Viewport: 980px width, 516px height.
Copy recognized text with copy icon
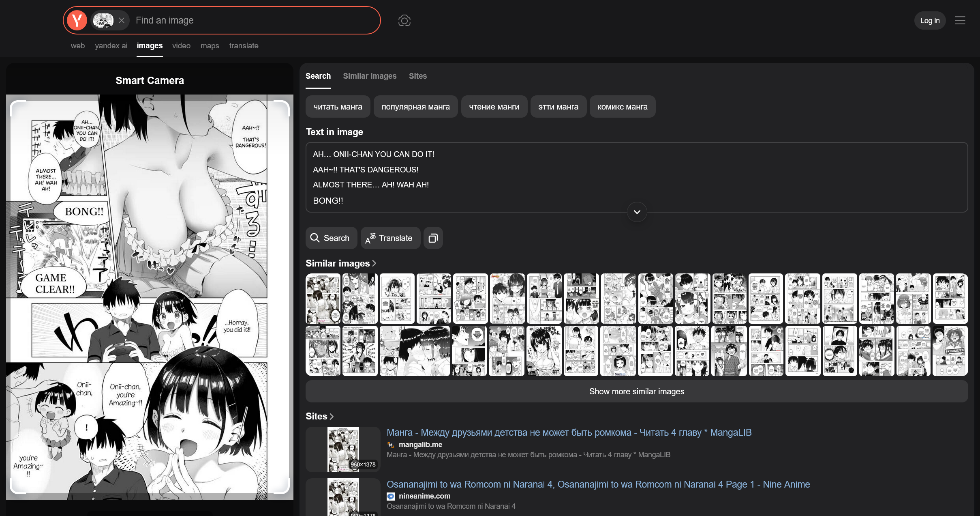click(433, 238)
